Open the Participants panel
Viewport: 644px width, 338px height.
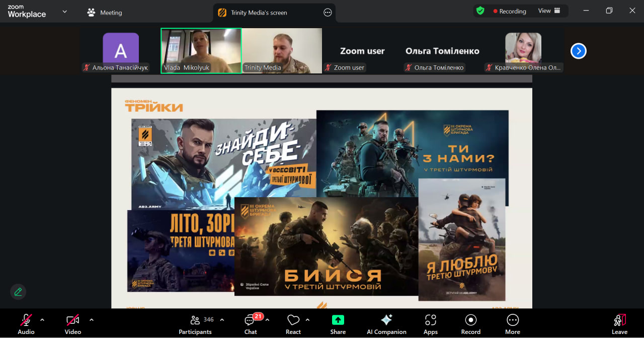tap(195, 323)
